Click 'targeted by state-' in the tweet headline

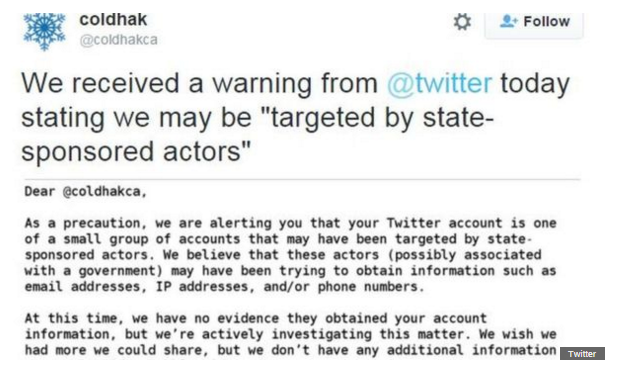click(x=377, y=118)
